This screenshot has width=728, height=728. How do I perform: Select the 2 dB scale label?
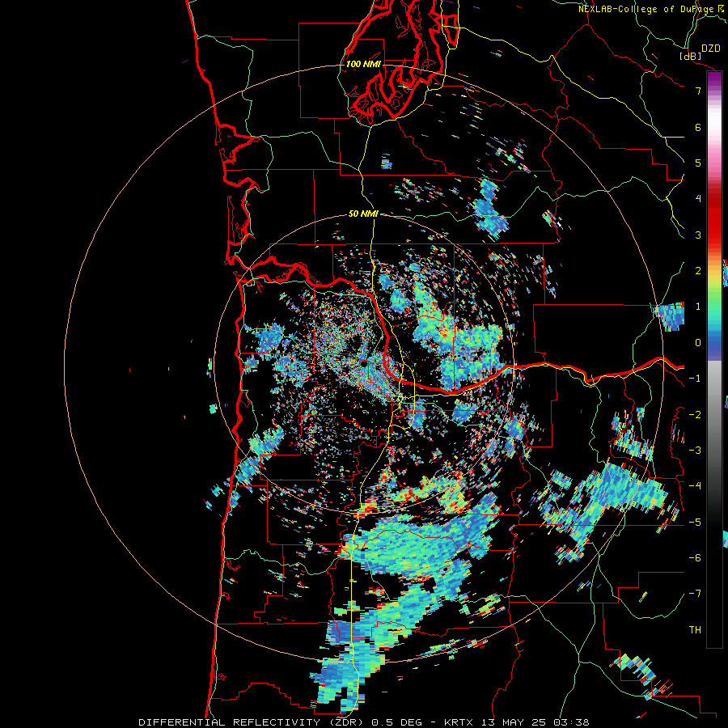(698, 271)
